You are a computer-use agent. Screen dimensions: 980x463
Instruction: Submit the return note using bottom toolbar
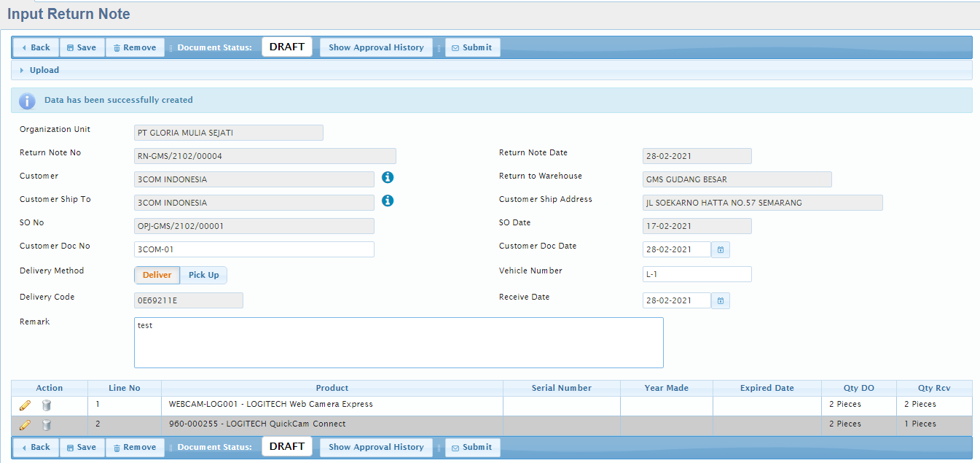[472, 447]
